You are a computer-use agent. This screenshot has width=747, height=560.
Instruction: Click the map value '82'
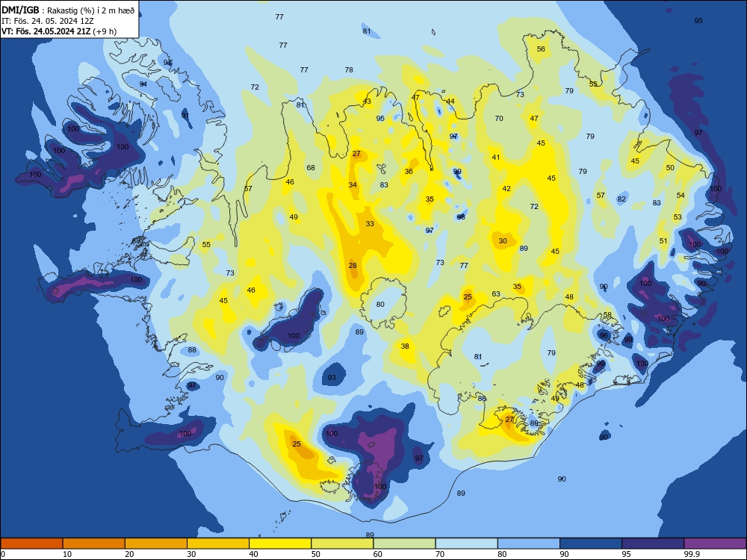coord(622,199)
